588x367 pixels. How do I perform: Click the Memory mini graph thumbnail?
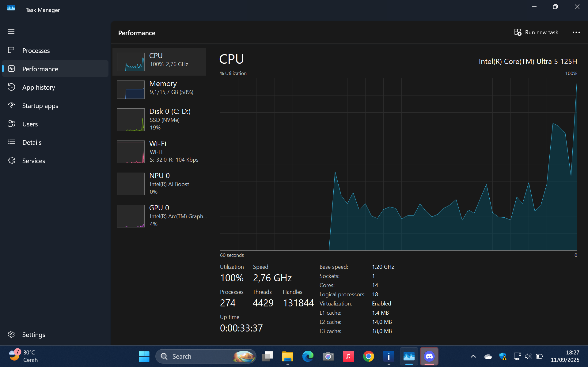click(x=131, y=89)
